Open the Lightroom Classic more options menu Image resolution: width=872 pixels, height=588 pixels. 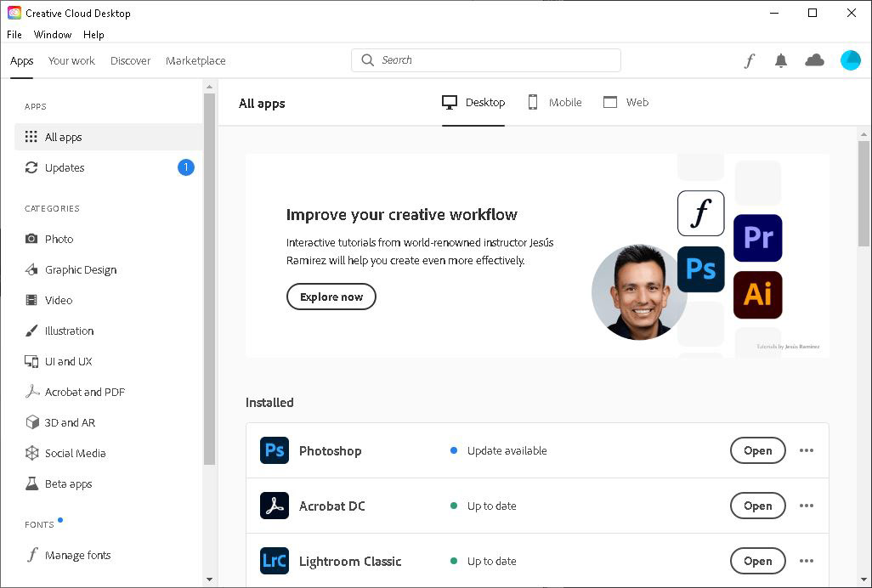pyautogui.click(x=807, y=561)
